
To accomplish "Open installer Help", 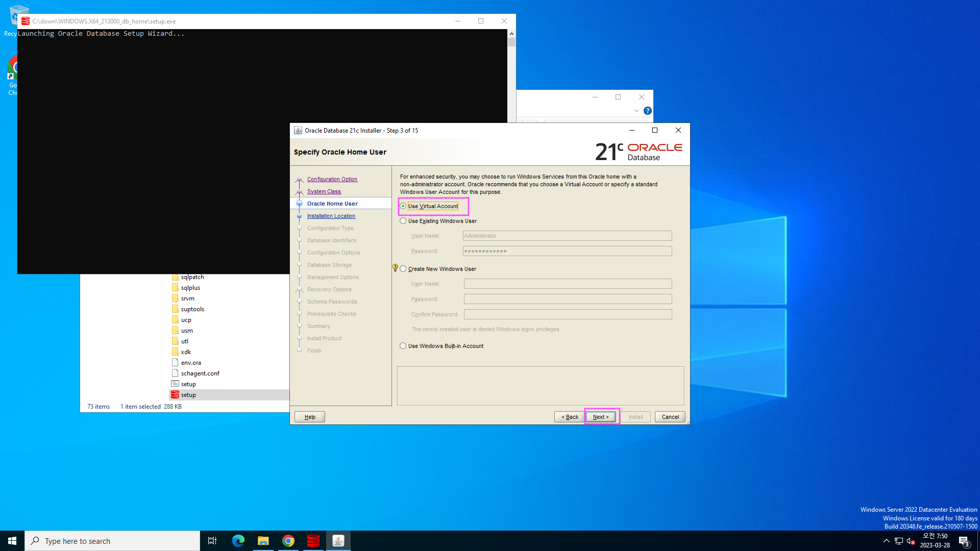I will click(310, 417).
